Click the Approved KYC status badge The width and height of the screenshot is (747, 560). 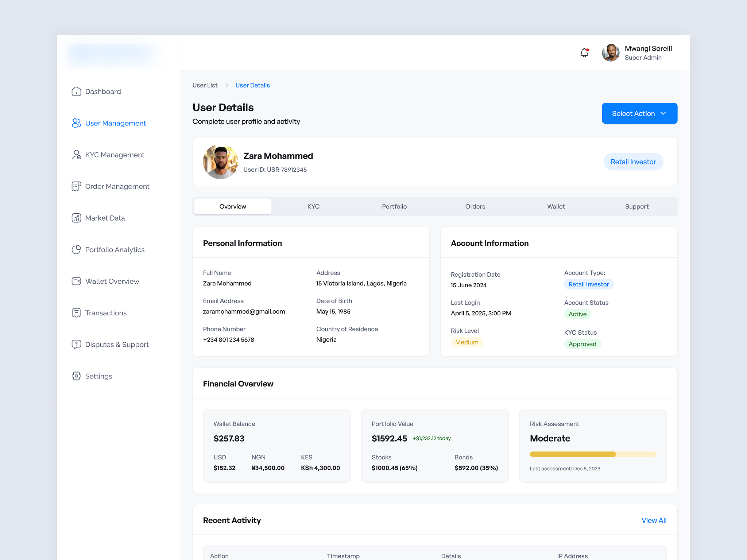[582, 344]
